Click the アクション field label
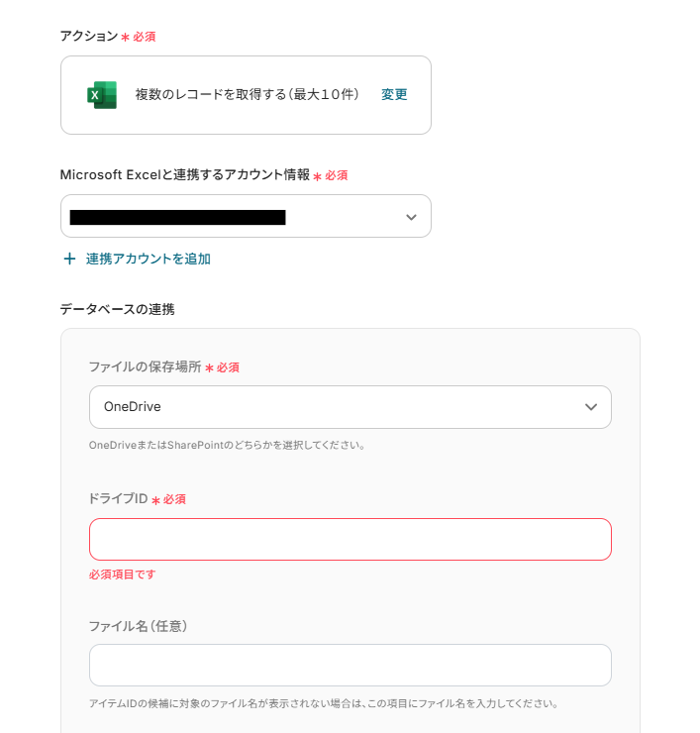700x733 pixels. tap(89, 37)
